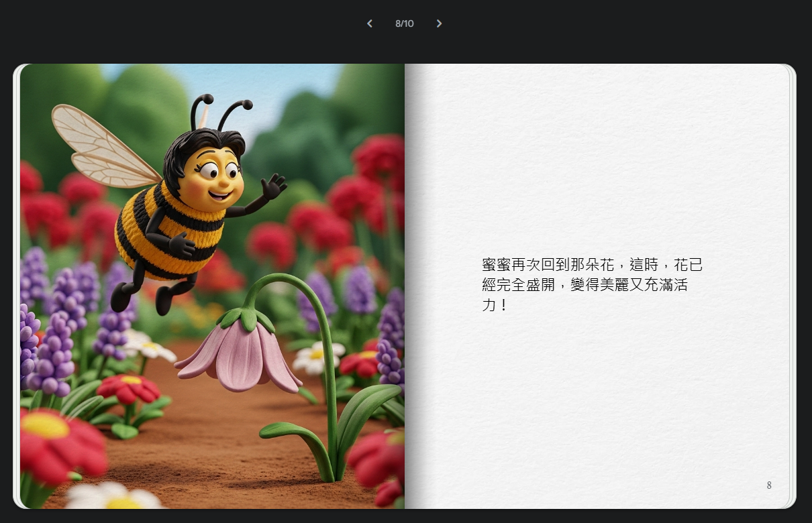Click the bee's waving raised hand
The height and width of the screenshot is (523, 812).
click(273, 185)
